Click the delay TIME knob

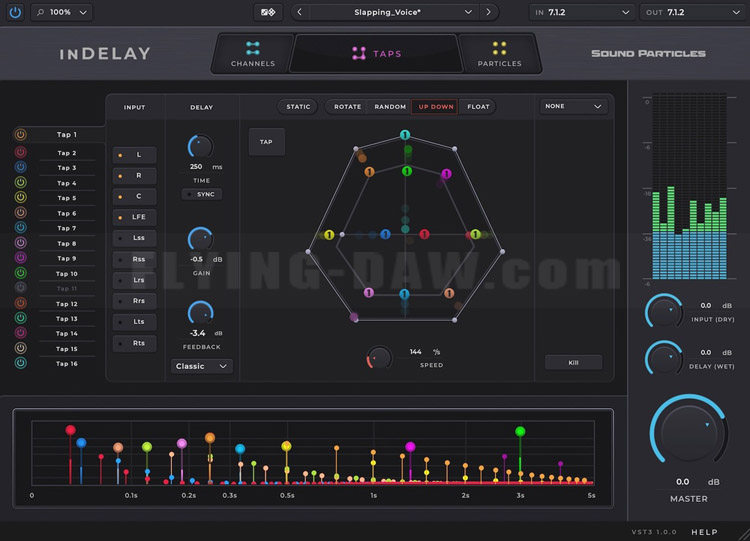point(200,146)
